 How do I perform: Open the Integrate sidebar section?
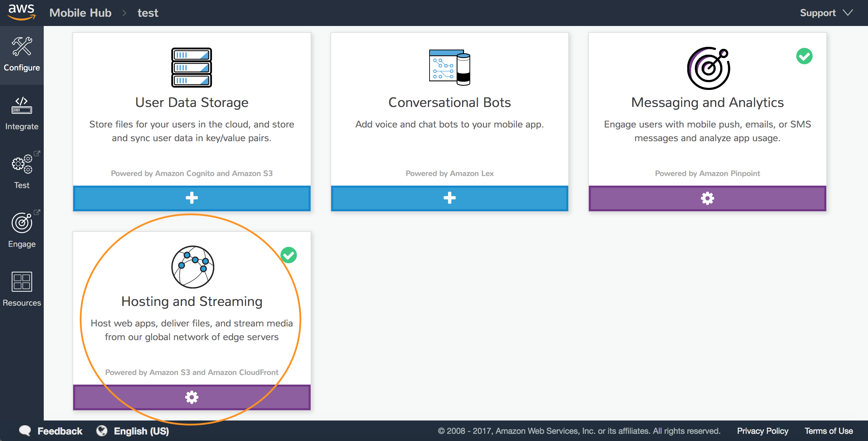[x=22, y=114]
